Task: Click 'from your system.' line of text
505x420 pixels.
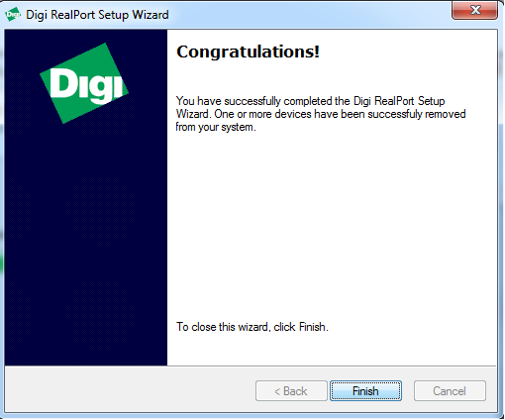Action: pos(216,127)
